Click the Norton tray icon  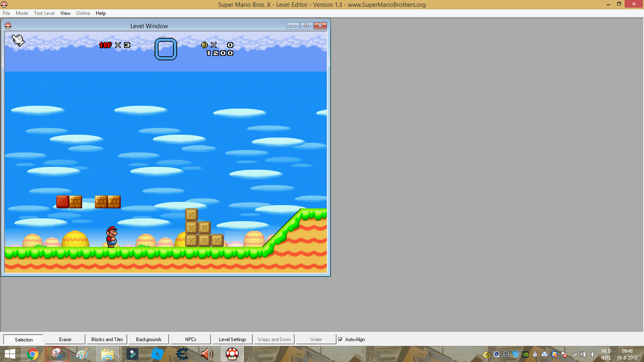tap(487, 354)
